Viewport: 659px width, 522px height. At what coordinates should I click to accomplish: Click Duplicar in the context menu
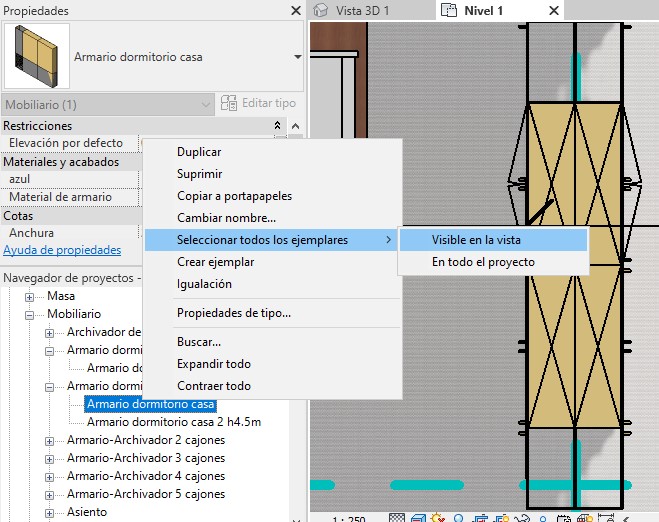point(199,152)
